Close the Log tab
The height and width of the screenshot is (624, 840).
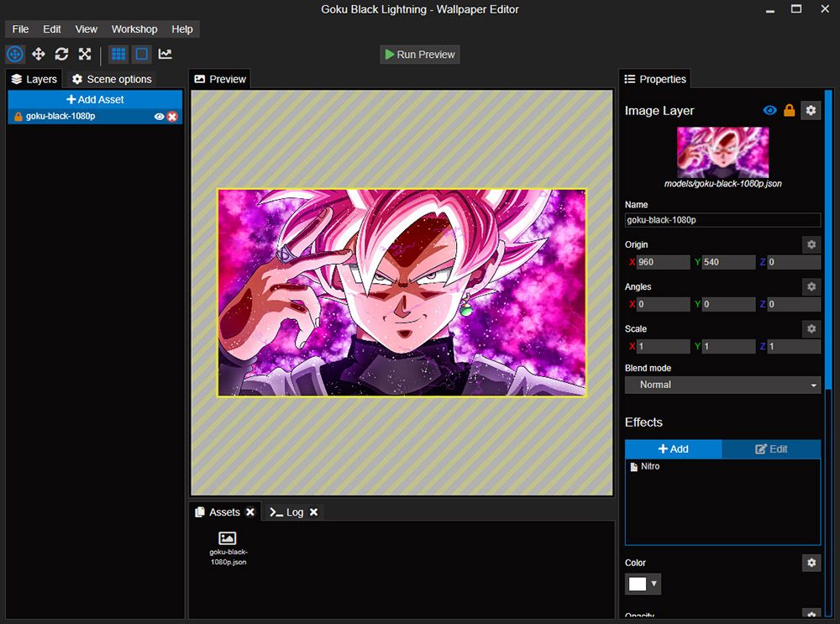[313, 511]
